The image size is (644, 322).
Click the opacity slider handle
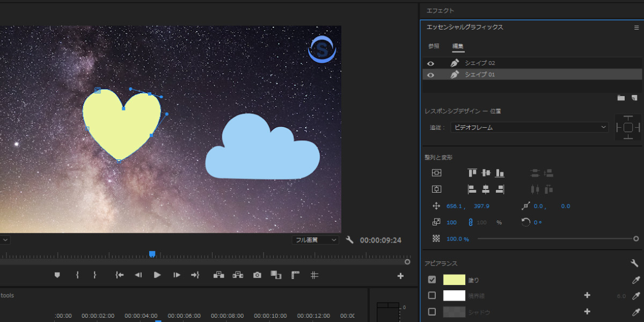(x=636, y=239)
